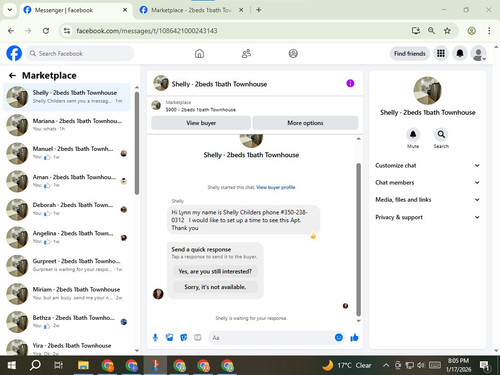
Task: Open Angelina chat in list
Action: 67,237
